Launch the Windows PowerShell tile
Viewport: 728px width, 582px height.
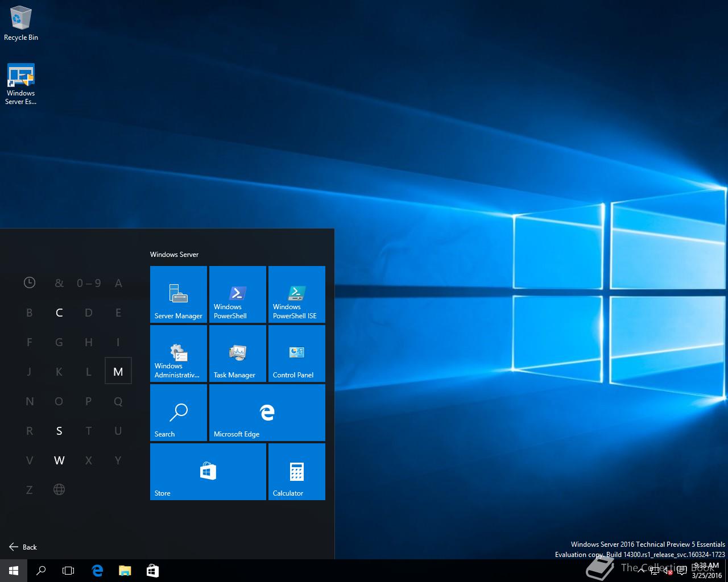[x=238, y=294]
